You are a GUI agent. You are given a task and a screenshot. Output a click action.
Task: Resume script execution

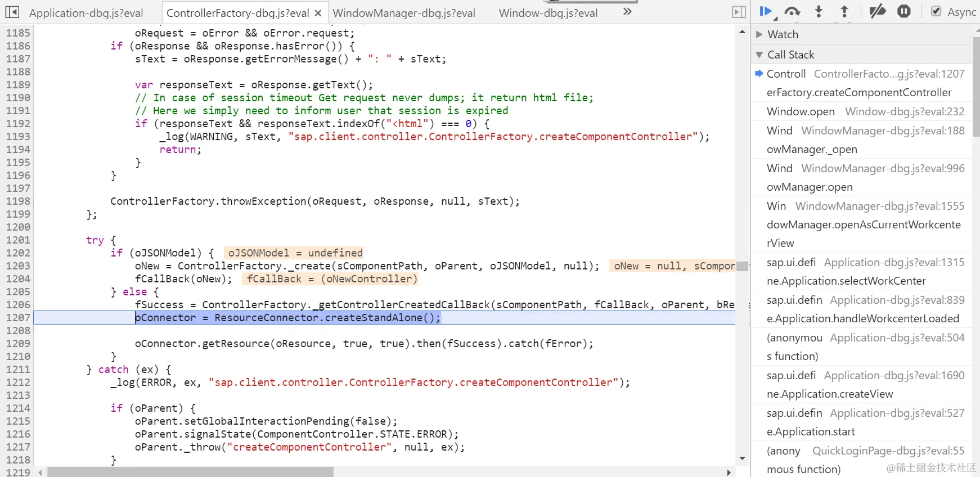point(765,11)
